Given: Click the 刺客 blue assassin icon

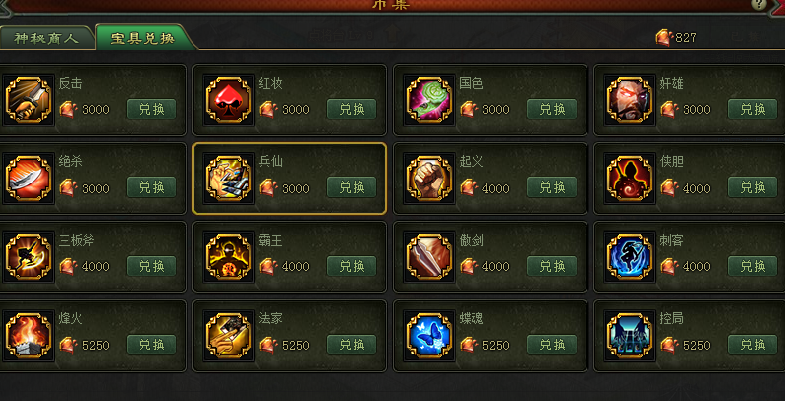Looking at the screenshot, I should 629,257.
